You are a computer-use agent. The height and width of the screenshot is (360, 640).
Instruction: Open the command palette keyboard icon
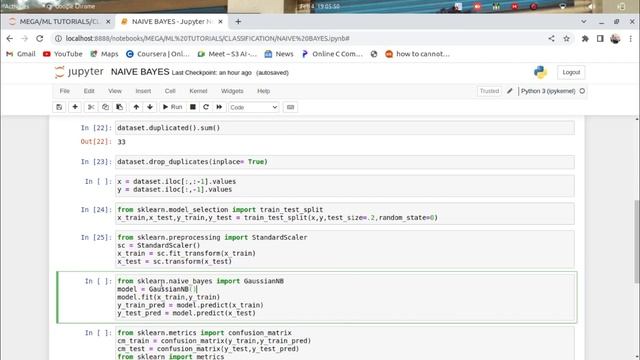[290, 107]
